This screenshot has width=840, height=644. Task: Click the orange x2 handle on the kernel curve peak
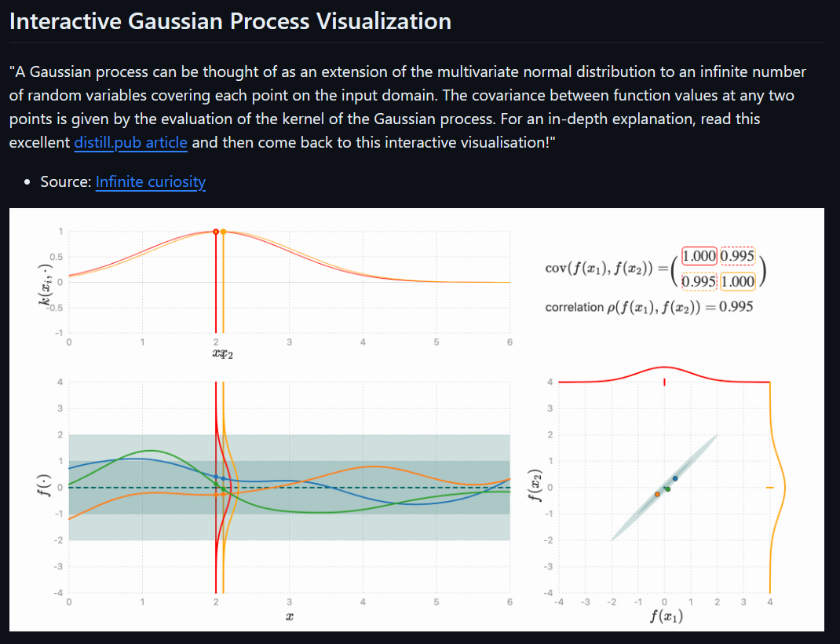pos(224,231)
